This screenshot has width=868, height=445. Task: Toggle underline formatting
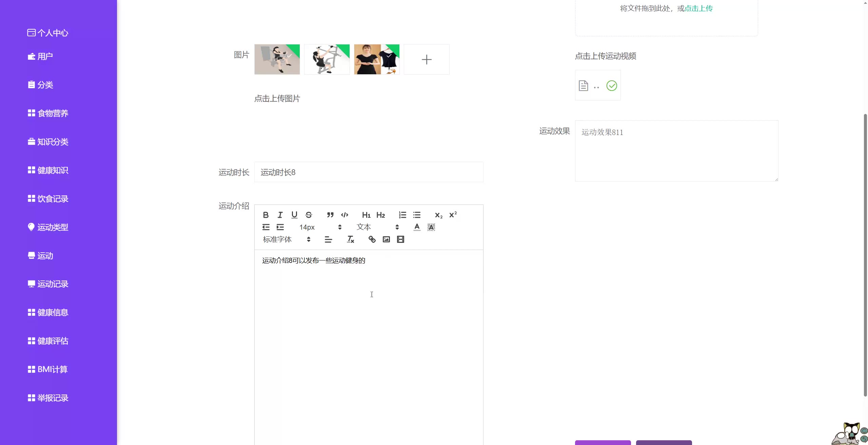[x=294, y=215]
